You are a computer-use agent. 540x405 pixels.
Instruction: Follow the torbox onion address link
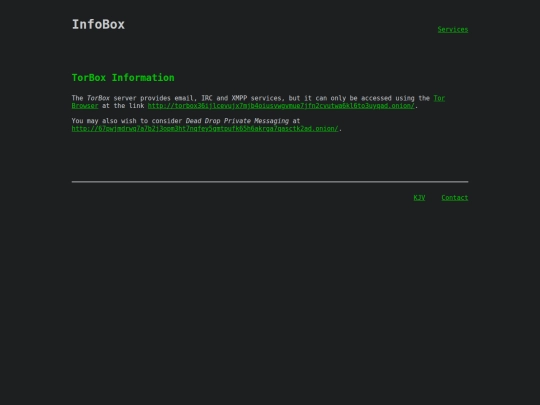pos(281,106)
